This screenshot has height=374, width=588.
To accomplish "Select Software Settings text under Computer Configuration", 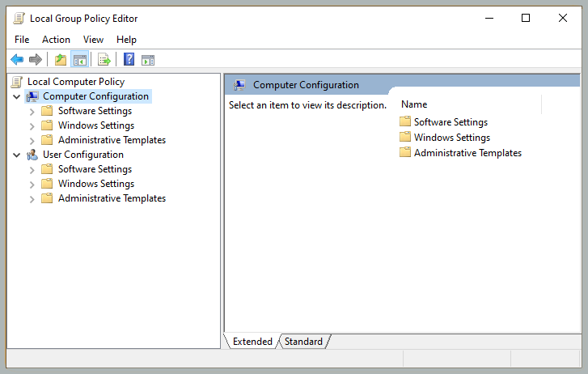I will point(95,111).
